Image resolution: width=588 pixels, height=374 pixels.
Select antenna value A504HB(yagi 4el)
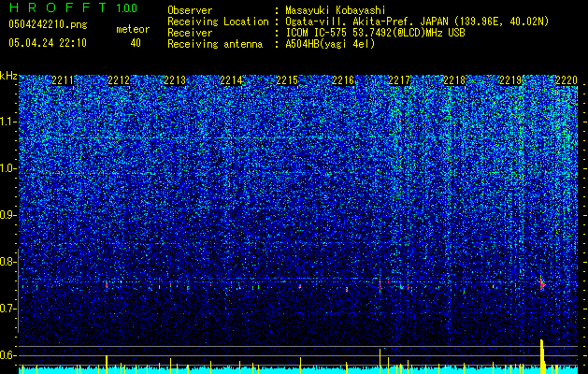click(x=330, y=44)
